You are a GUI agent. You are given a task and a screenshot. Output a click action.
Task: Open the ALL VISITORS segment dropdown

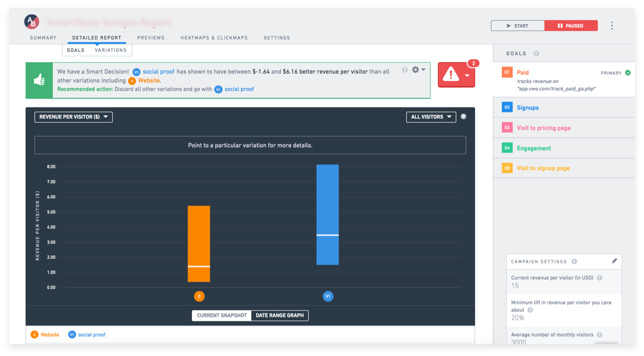[431, 117]
